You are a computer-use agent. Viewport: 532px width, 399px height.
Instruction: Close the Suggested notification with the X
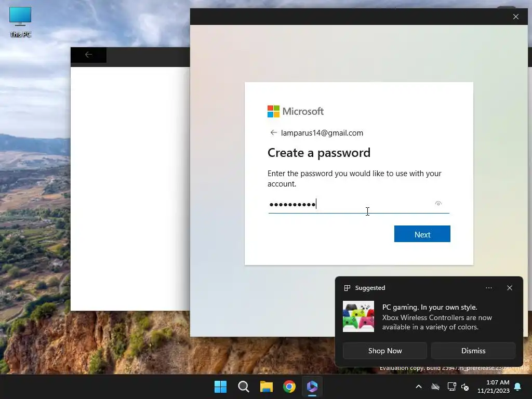[x=509, y=288]
